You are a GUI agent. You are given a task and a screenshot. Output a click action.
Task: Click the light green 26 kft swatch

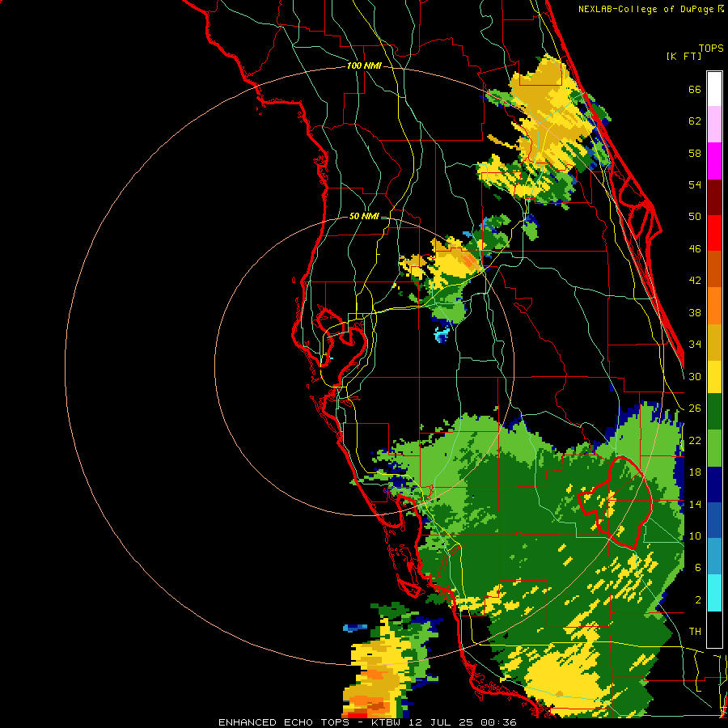click(x=714, y=448)
